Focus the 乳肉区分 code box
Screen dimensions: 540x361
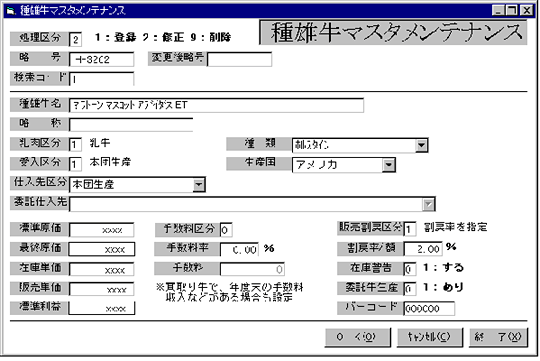pyautogui.click(x=75, y=144)
